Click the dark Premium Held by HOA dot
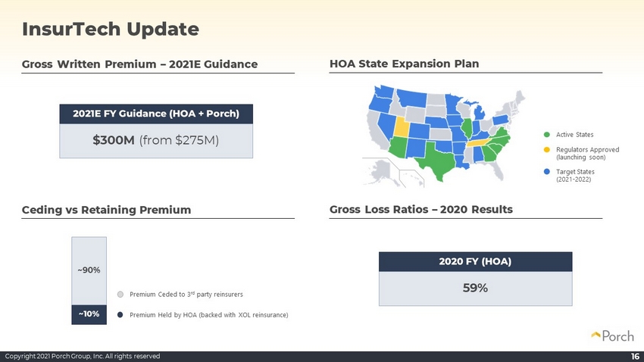The height and width of the screenshot is (362, 644). pyautogui.click(x=120, y=315)
